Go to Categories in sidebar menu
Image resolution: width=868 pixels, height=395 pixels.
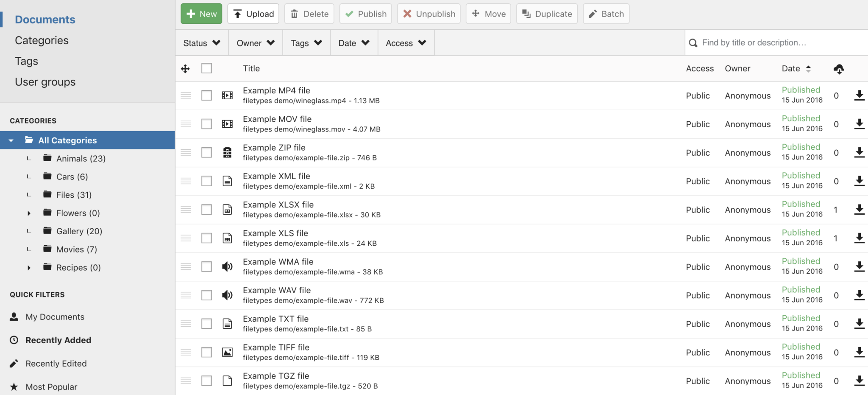[42, 40]
